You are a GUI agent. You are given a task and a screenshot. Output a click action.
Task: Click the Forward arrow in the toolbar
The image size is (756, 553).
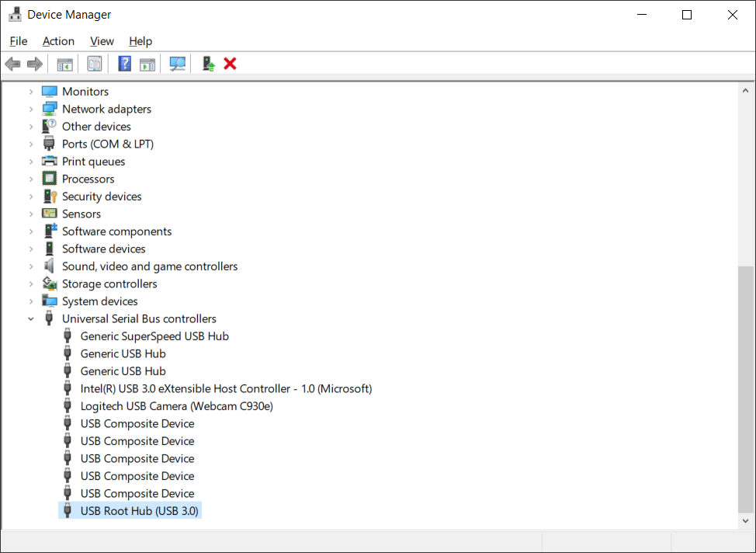tap(35, 64)
